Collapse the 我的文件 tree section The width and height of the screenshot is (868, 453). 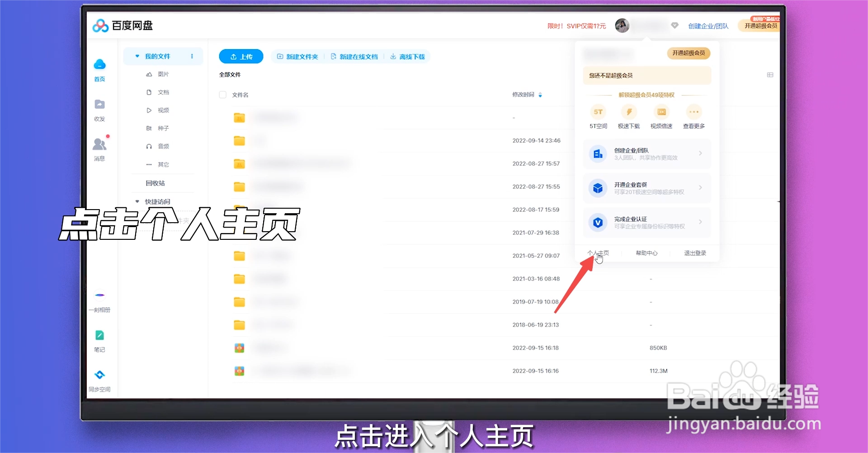(137, 56)
